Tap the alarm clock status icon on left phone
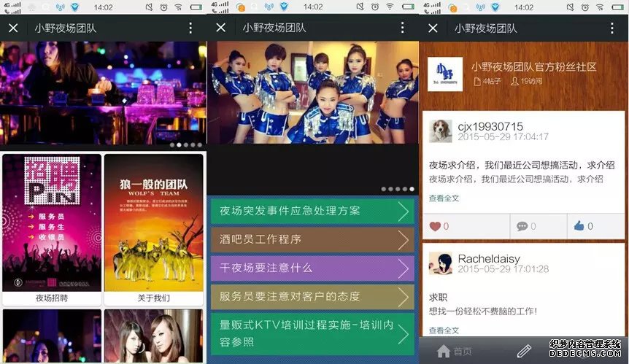 163,7
